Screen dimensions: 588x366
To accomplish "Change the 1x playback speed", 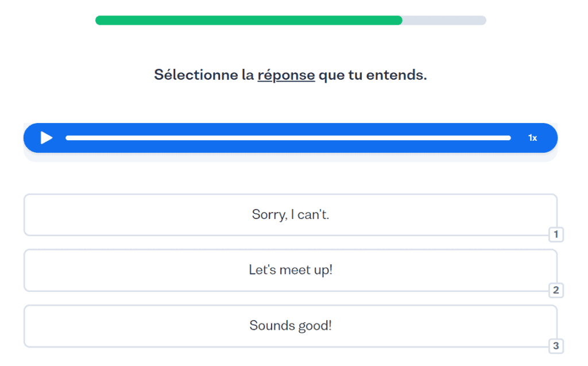I will click(532, 138).
